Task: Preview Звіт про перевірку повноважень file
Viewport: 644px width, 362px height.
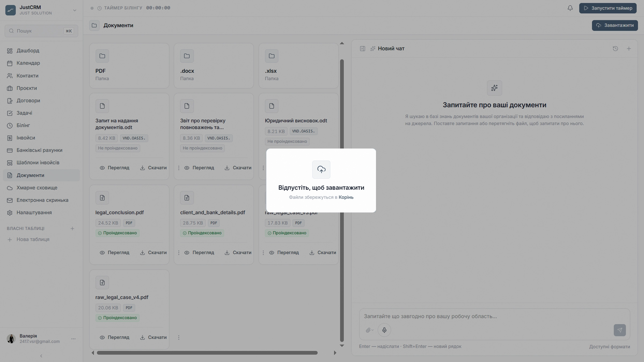Action: pyautogui.click(x=199, y=168)
